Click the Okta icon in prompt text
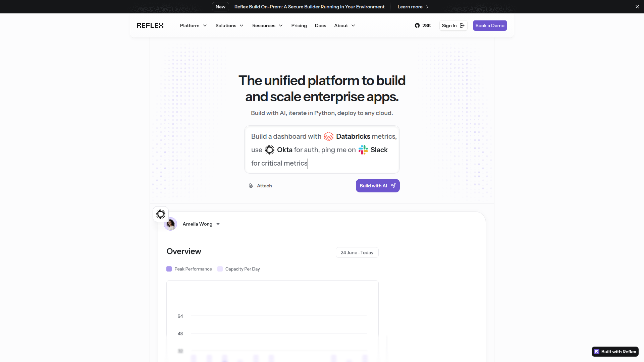The height and width of the screenshot is (362, 644). click(270, 150)
